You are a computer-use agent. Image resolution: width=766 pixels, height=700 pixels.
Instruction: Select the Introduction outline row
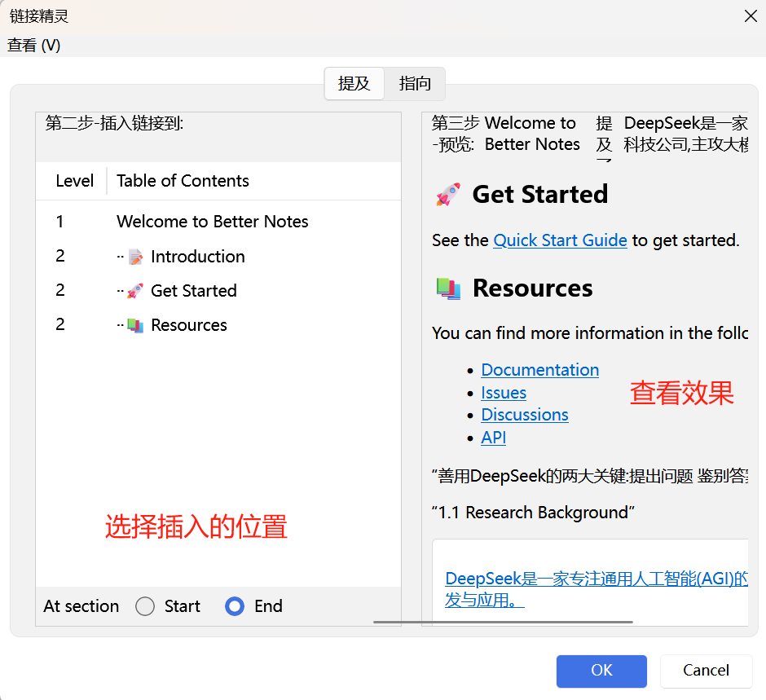pyautogui.click(x=218, y=257)
